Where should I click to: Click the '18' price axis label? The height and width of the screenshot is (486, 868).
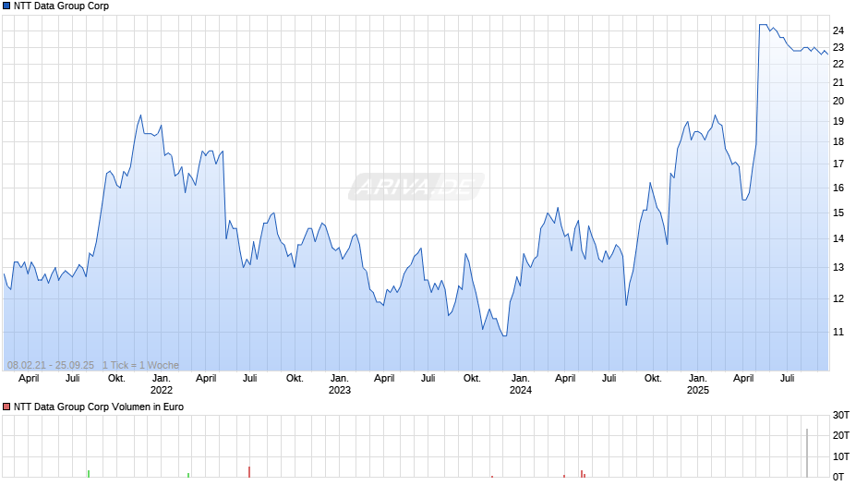click(838, 142)
